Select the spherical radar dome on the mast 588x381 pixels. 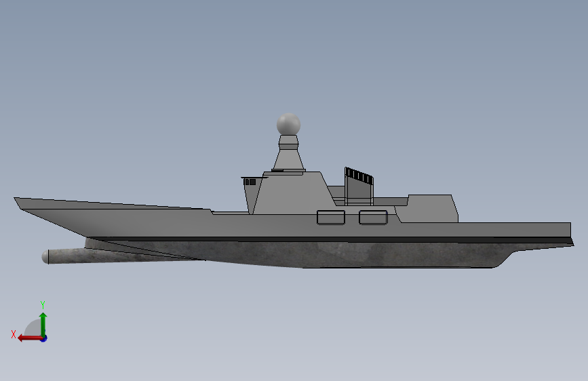288,124
